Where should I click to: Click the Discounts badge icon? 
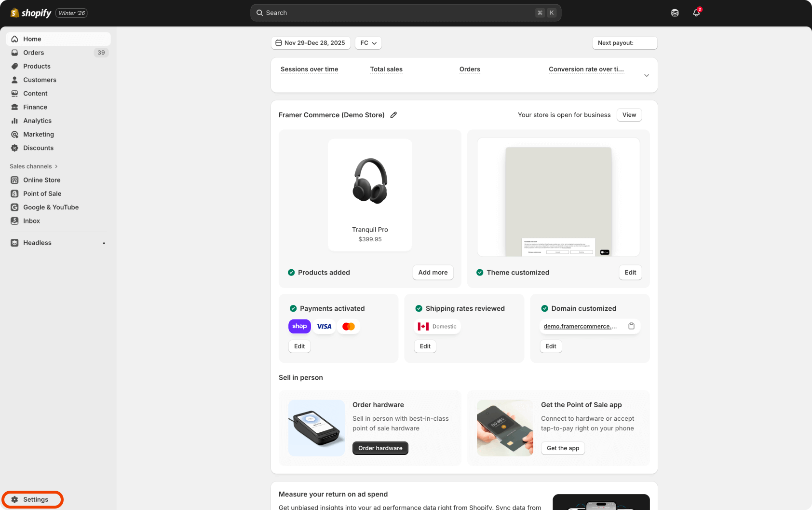pos(15,148)
